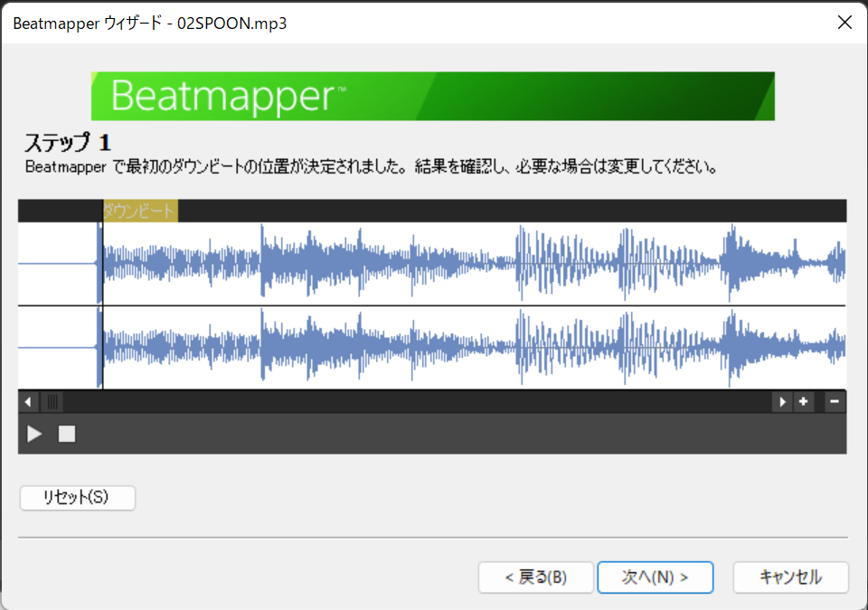Zoom in the waveform with the plus icon

click(803, 402)
